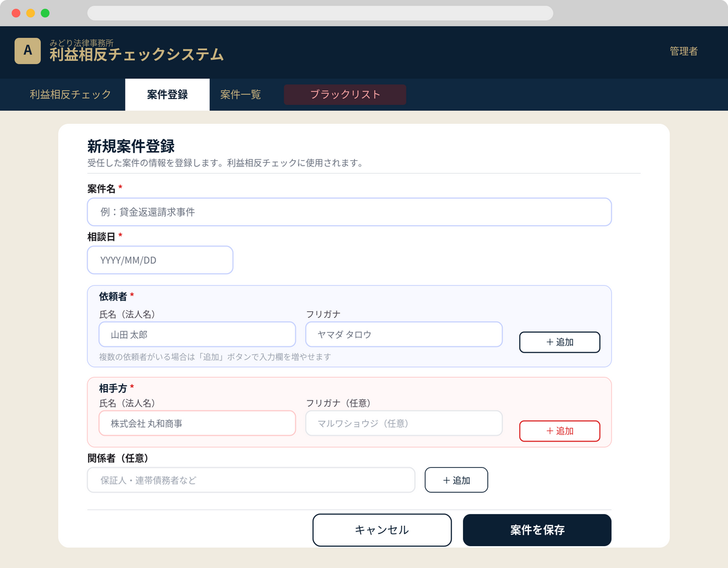
Task: Focus the 案件名 input field
Action: (x=349, y=212)
